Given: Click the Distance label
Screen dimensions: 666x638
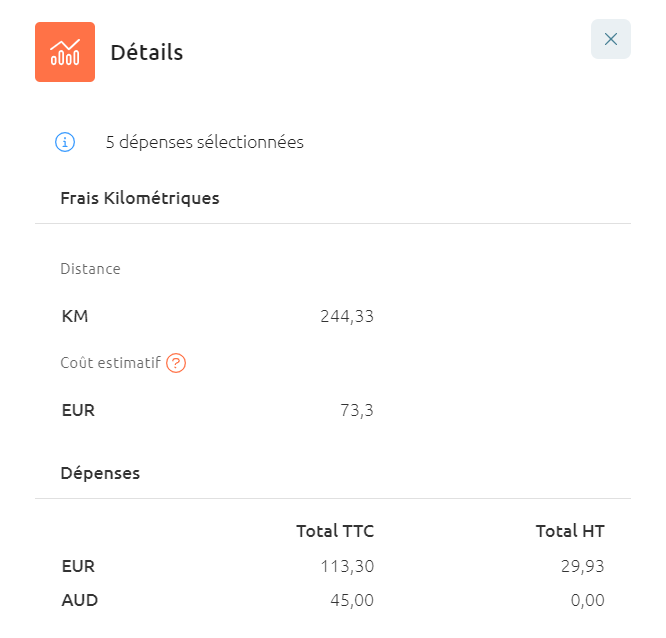Looking at the screenshot, I should [90, 269].
